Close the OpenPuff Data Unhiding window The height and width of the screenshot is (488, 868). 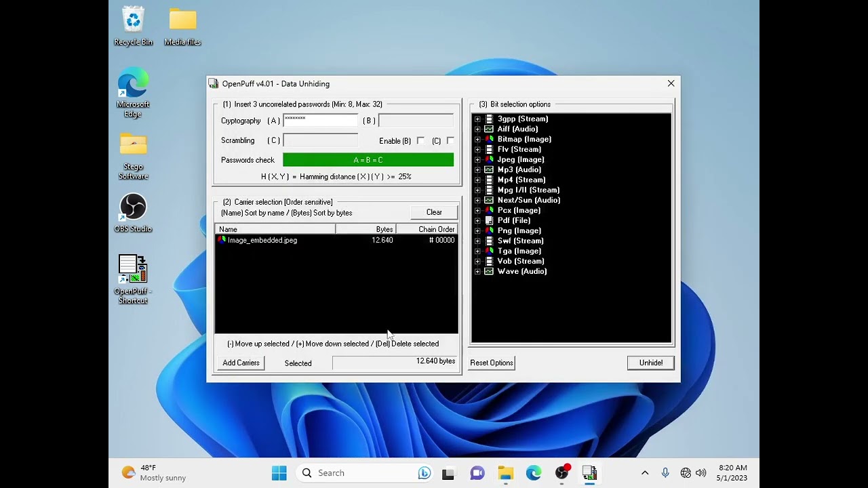click(671, 83)
